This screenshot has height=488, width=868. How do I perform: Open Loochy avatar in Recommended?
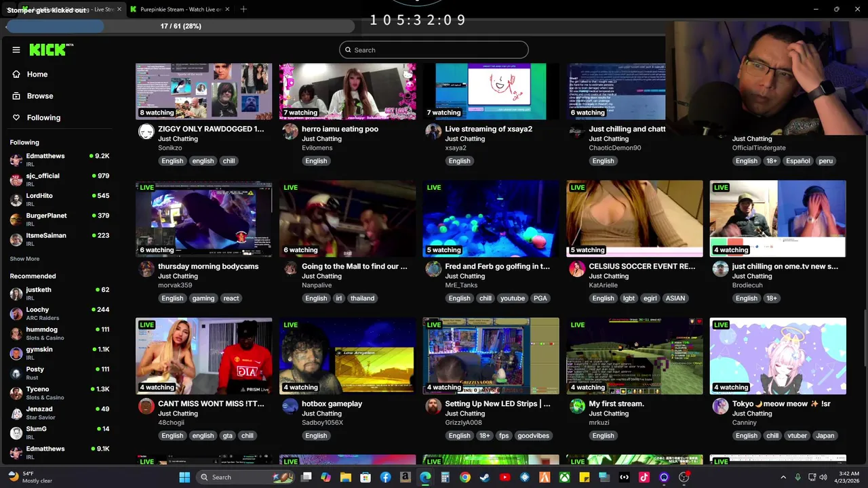[16, 313]
